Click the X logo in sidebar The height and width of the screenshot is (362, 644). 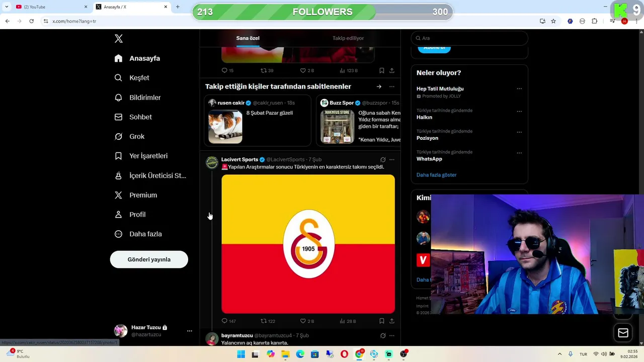119,39
